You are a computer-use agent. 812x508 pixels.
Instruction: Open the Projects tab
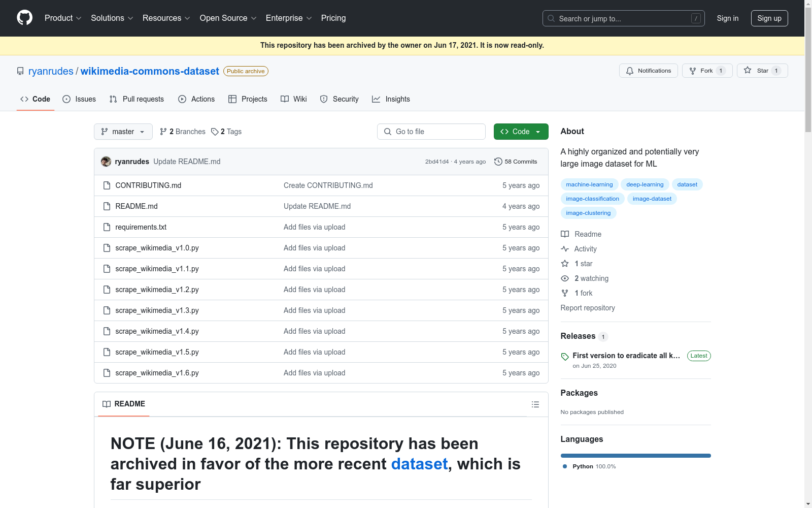[x=248, y=99]
